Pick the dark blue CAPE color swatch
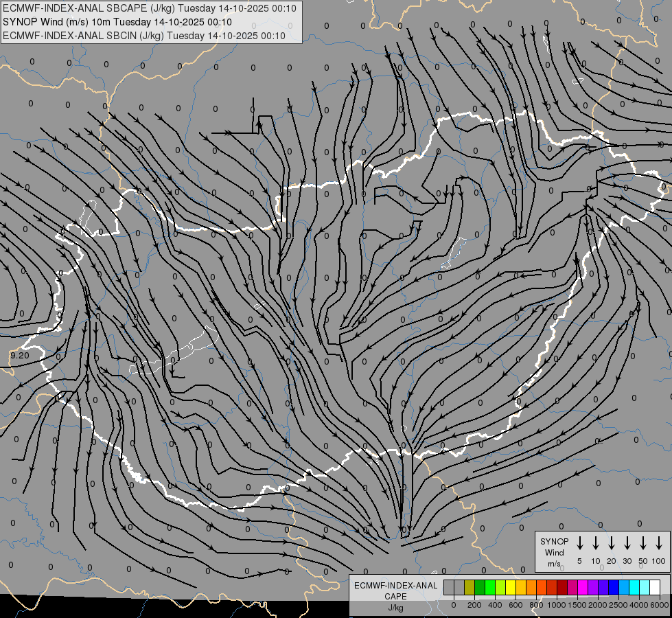 [x=614, y=587]
